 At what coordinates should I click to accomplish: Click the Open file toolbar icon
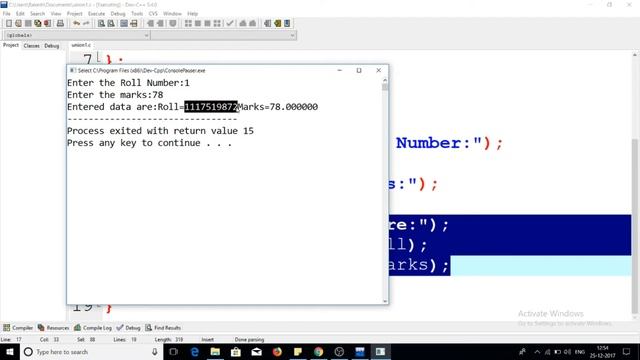18,24
